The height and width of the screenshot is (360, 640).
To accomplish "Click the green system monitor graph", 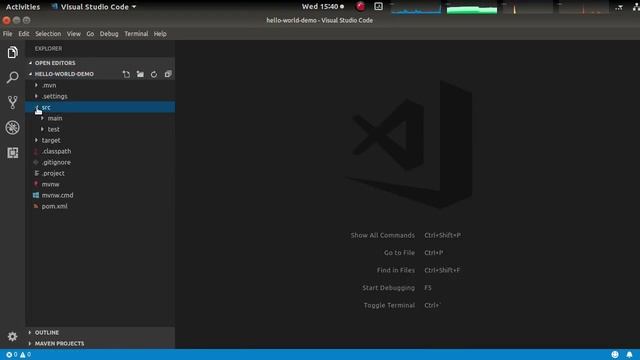I will pyautogui.click(x=472, y=7).
